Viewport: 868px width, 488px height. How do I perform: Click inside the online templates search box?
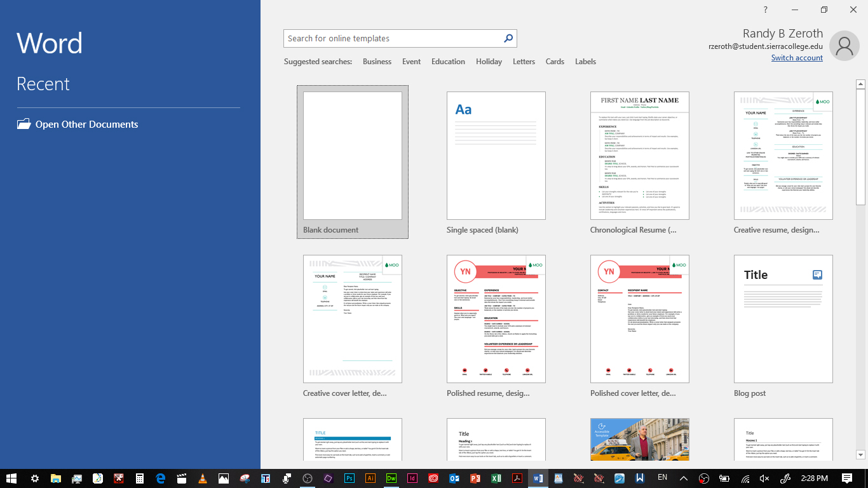pyautogui.click(x=388, y=38)
